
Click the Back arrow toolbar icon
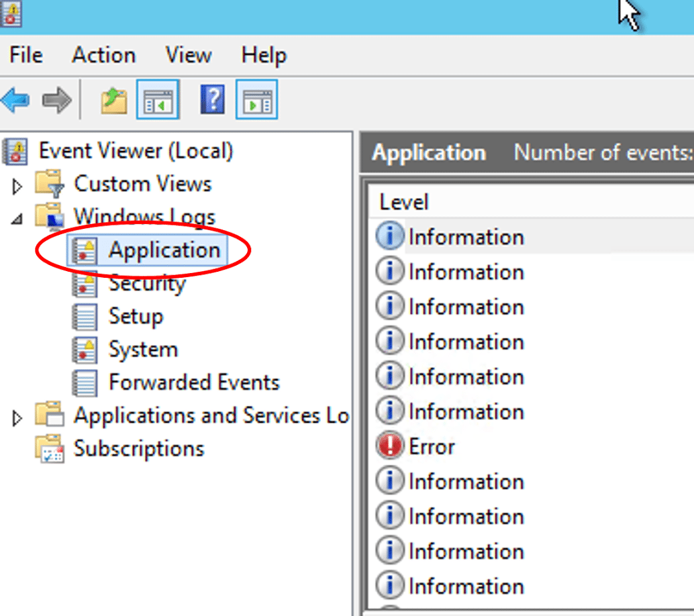[15, 101]
